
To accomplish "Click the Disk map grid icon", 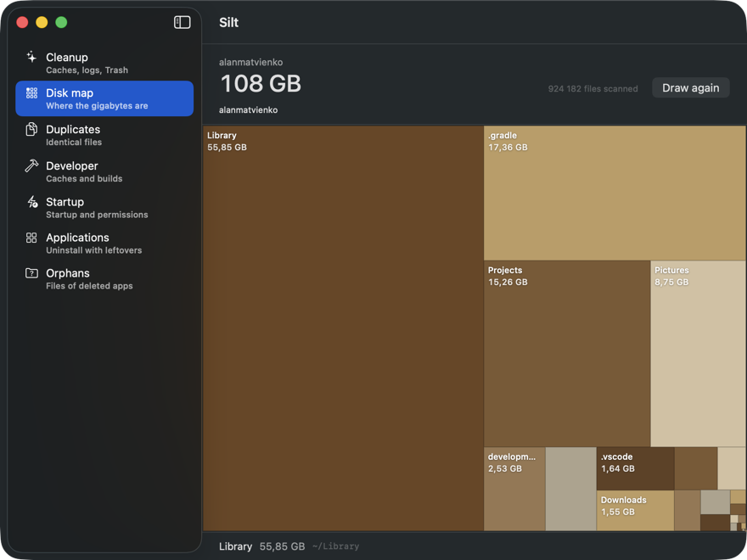I will coord(31,92).
